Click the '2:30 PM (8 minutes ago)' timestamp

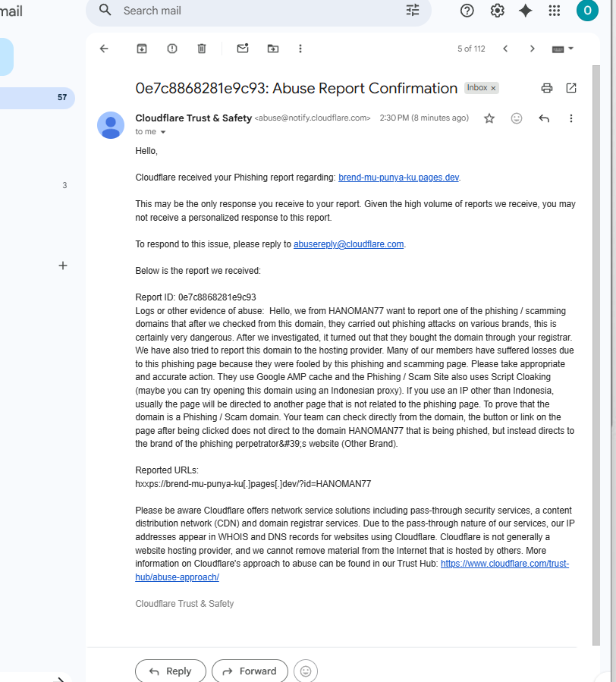point(424,118)
